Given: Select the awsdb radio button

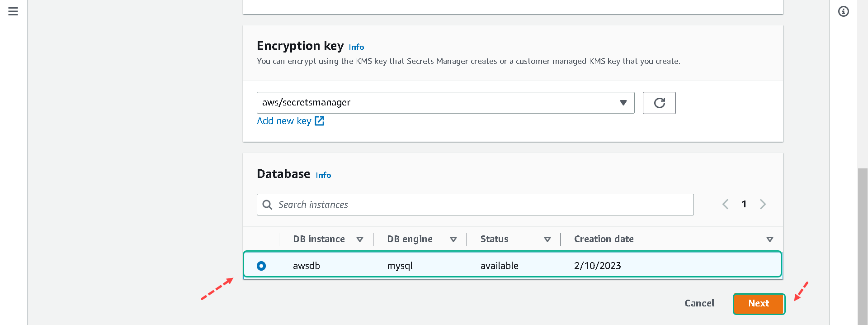Looking at the screenshot, I should coord(261,266).
